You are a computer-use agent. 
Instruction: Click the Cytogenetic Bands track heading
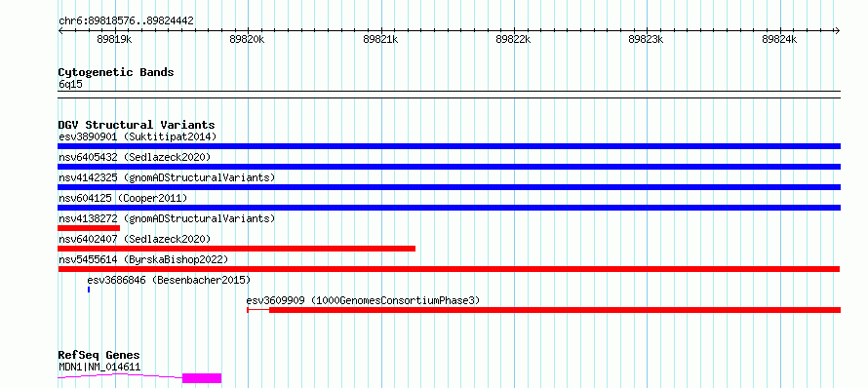pyautogui.click(x=116, y=72)
